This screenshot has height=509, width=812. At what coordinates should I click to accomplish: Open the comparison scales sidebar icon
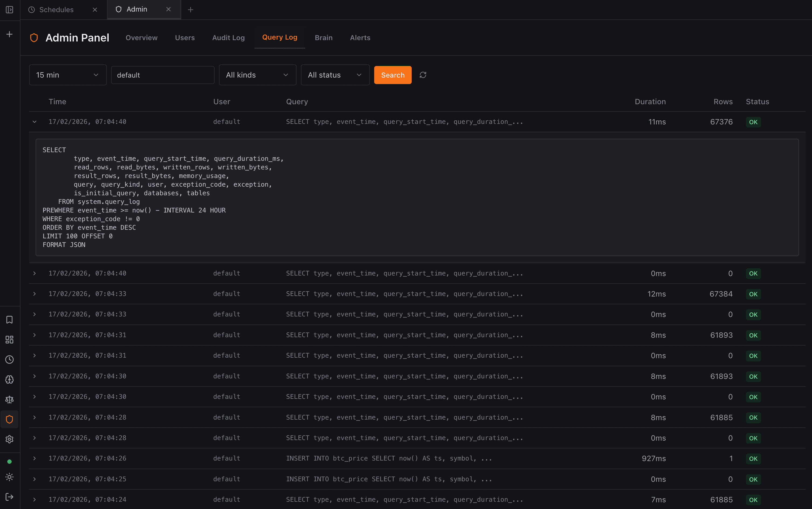pyautogui.click(x=9, y=399)
